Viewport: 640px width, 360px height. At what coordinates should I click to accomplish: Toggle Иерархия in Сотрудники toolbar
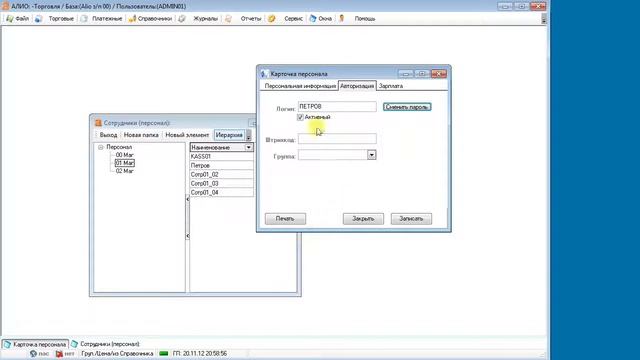pos(229,135)
